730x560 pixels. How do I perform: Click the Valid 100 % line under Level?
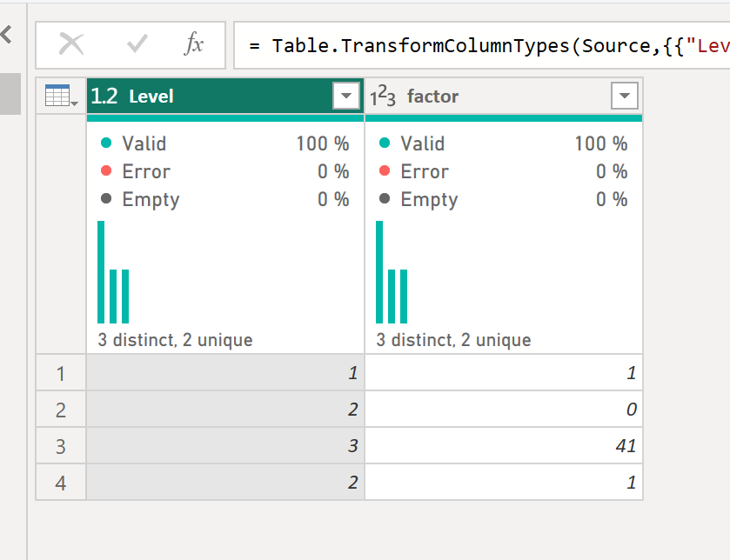click(224, 143)
